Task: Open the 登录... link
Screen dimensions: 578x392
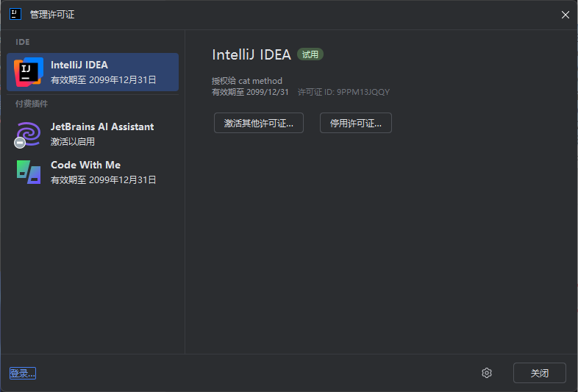Action: click(23, 373)
